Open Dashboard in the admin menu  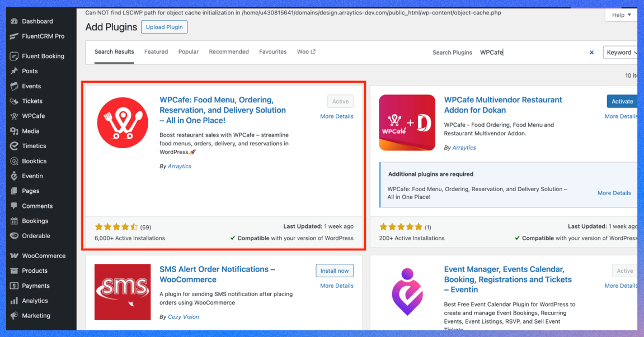coord(37,21)
